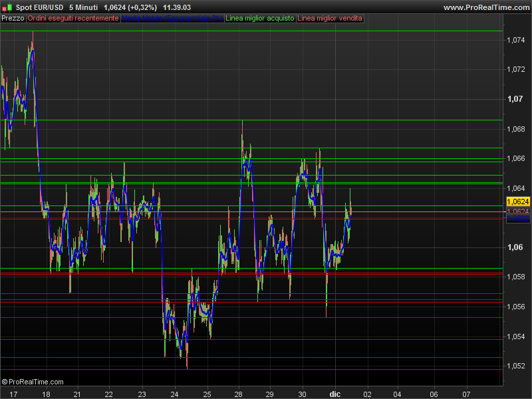Click date 02 on time axis

point(368,394)
